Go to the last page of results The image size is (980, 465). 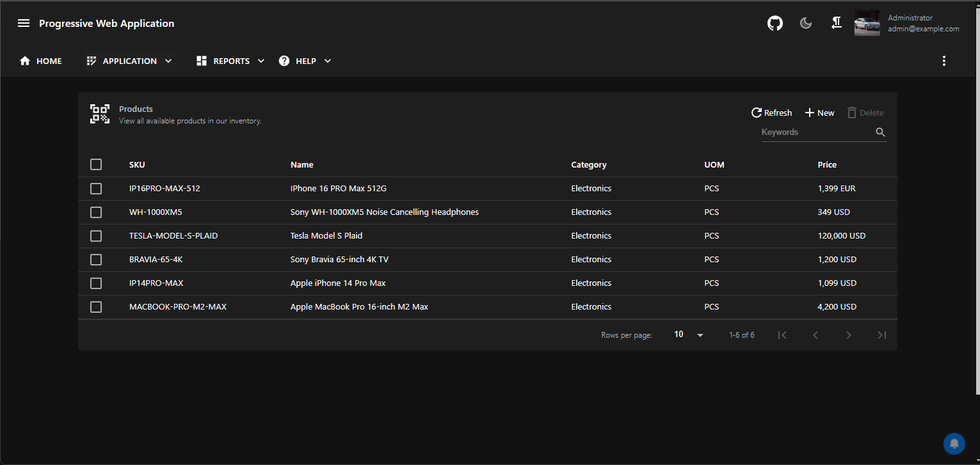(882, 335)
